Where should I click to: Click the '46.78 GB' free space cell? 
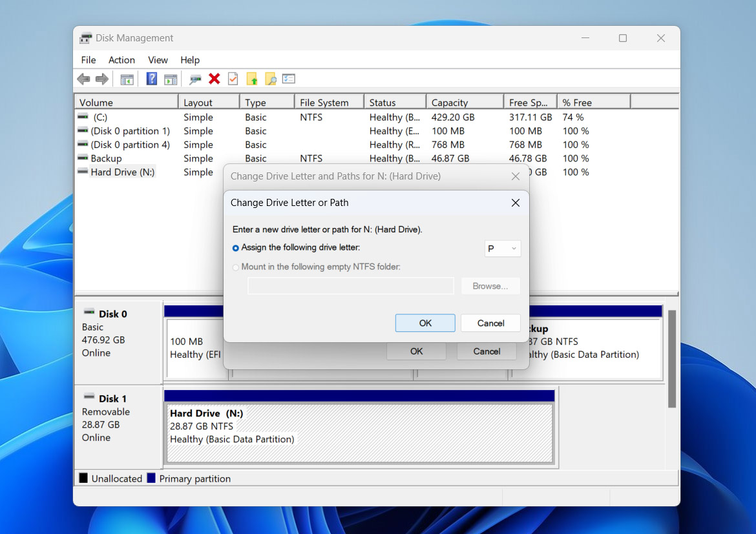[528, 159]
